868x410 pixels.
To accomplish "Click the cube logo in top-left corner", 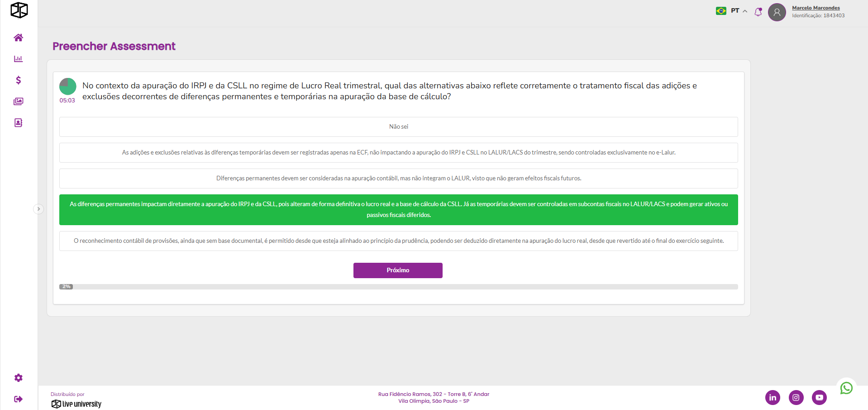I will 19,10.
